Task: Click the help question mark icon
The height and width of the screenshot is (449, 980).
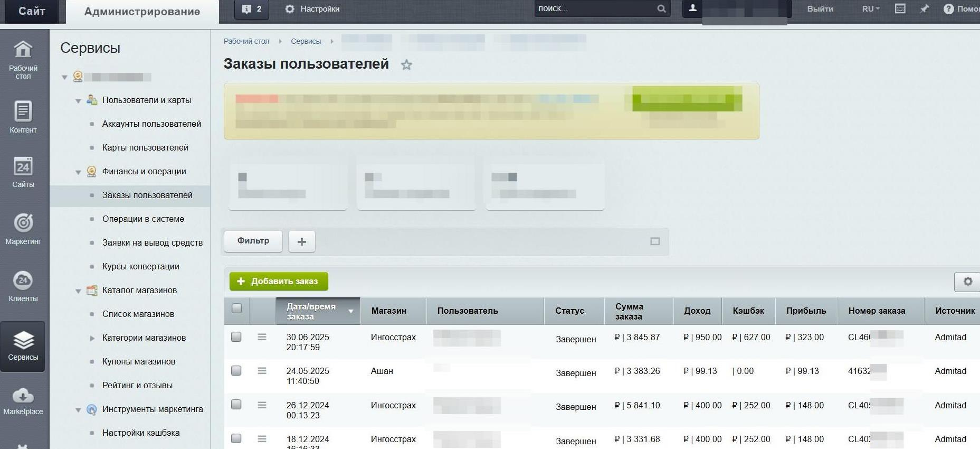Action: tap(948, 9)
